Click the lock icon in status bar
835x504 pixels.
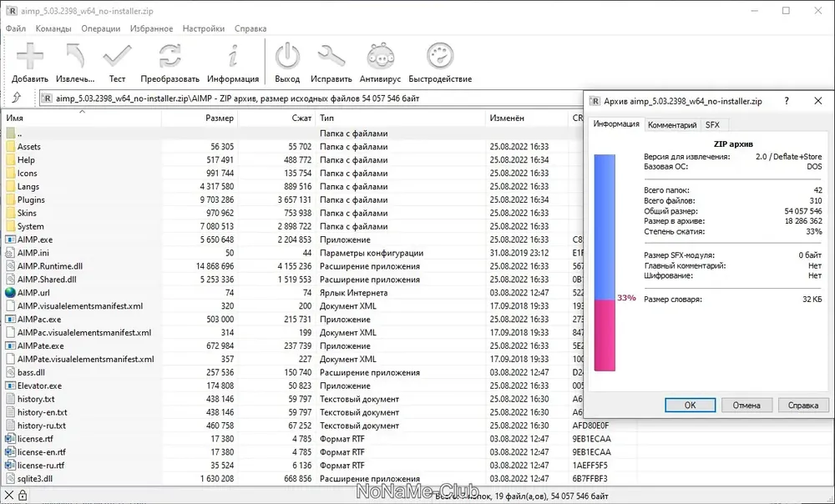tap(23, 495)
